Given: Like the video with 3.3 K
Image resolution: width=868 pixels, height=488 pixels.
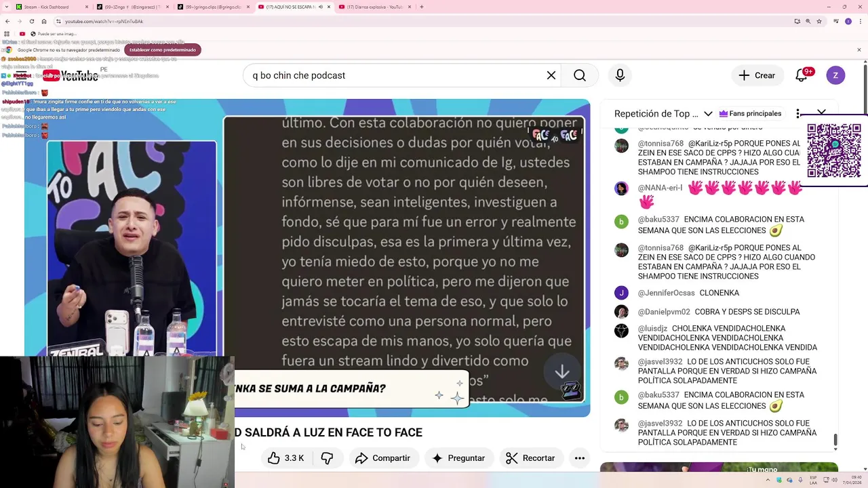Looking at the screenshot, I should point(286,458).
